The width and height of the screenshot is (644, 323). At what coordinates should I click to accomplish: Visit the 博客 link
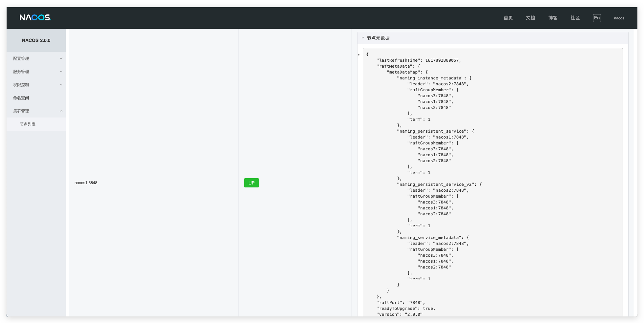(553, 18)
